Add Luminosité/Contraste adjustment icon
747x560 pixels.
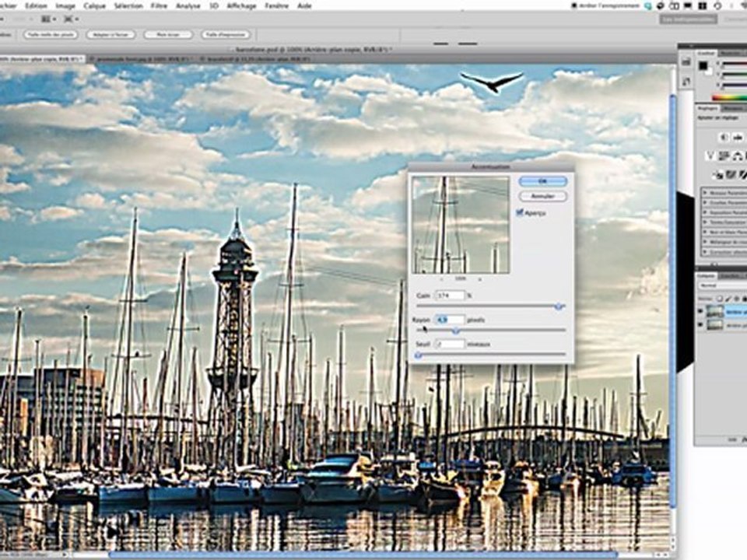pyautogui.click(x=724, y=138)
